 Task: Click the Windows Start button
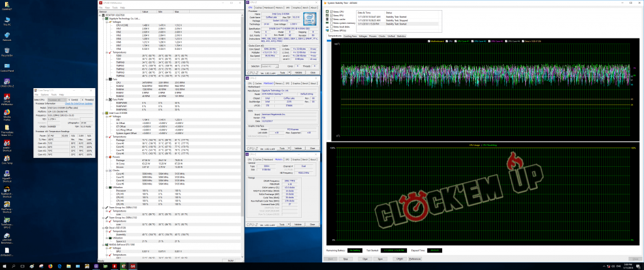tap(3, 266)
